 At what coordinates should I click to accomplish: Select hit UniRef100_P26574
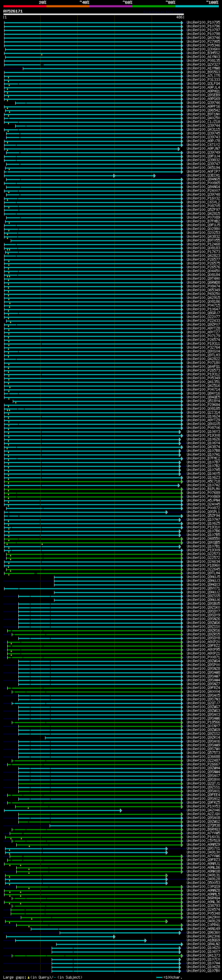pos(203,340)
